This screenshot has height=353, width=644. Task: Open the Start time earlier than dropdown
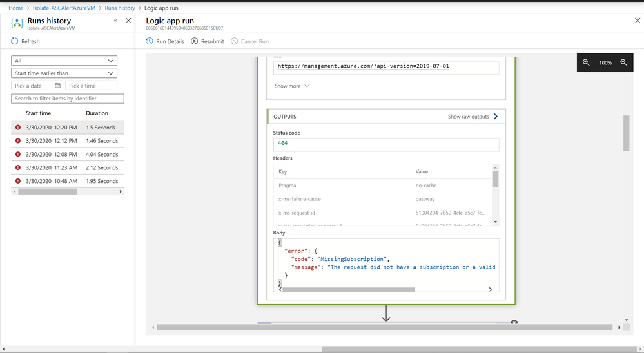point(64,73)
